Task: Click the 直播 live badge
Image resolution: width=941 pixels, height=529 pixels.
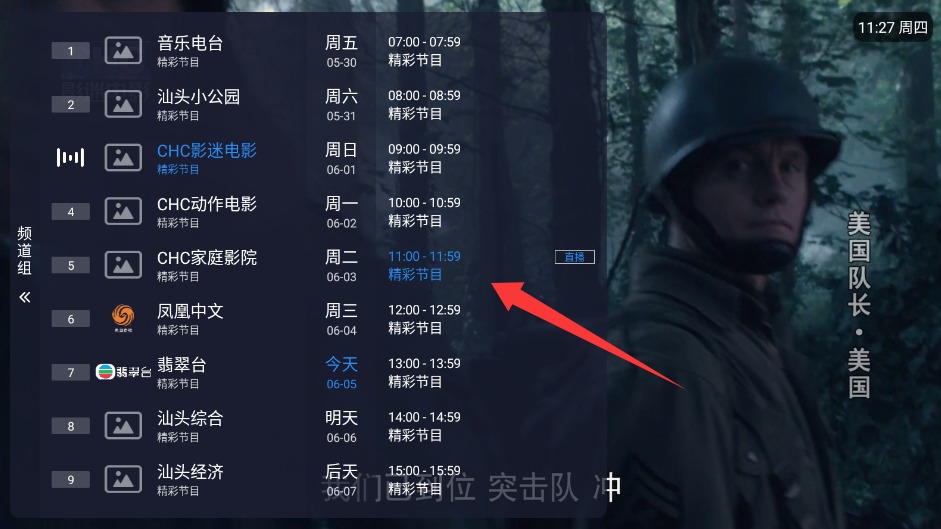Action: 574,257
